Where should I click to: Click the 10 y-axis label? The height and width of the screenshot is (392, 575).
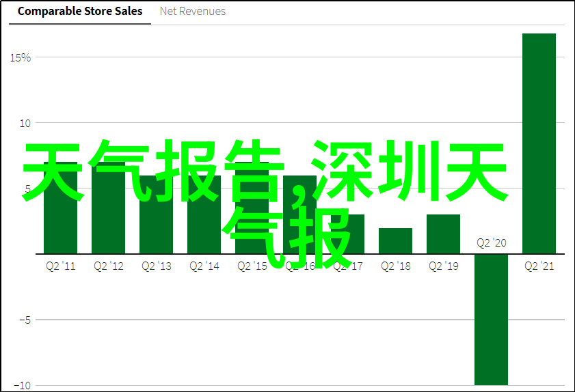coord(25,124)
